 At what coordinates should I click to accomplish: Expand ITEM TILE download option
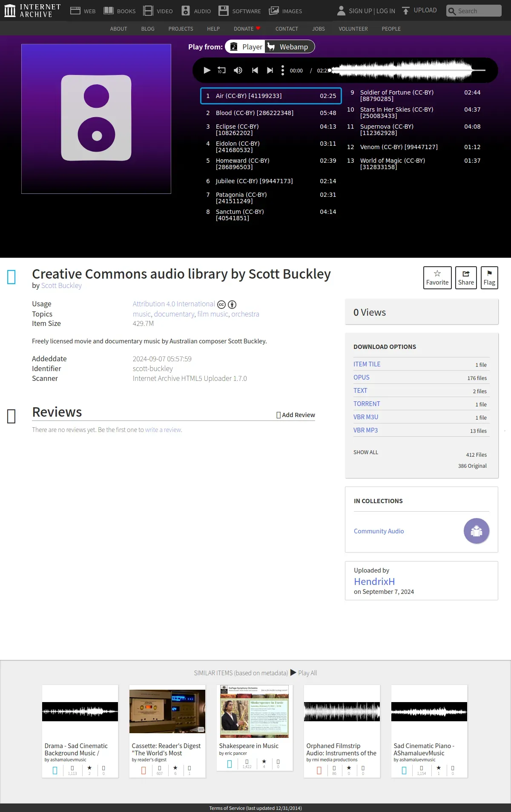[x=367, y=364]
